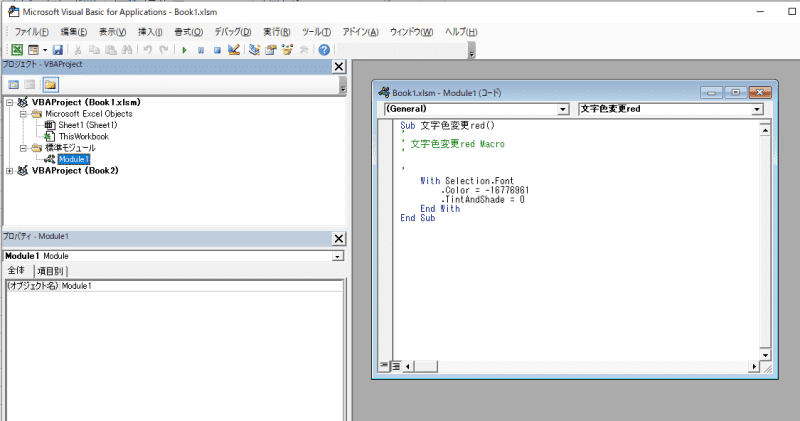The width and height of the screenshot is (800, 421).
Task: Open the ツール(T) menu
Action: [316, 32]
